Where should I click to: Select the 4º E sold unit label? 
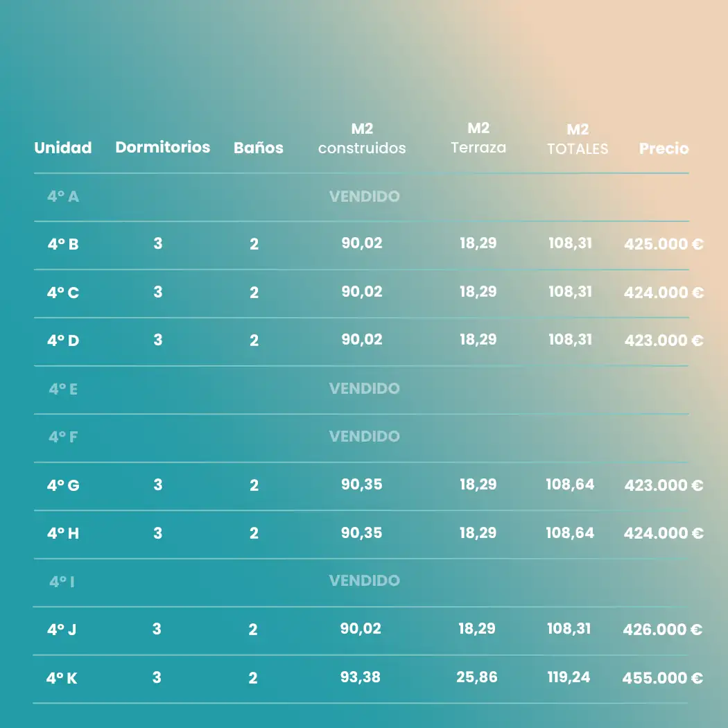tap(63, 389)
